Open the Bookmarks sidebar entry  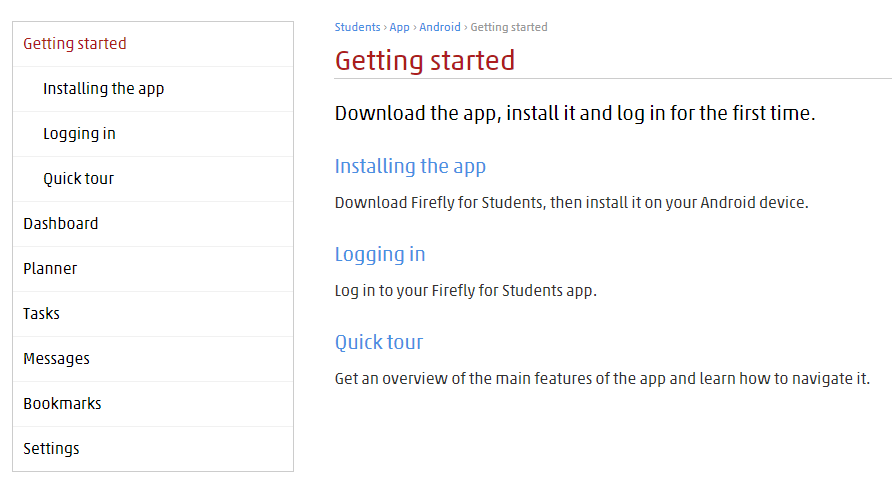153,403
